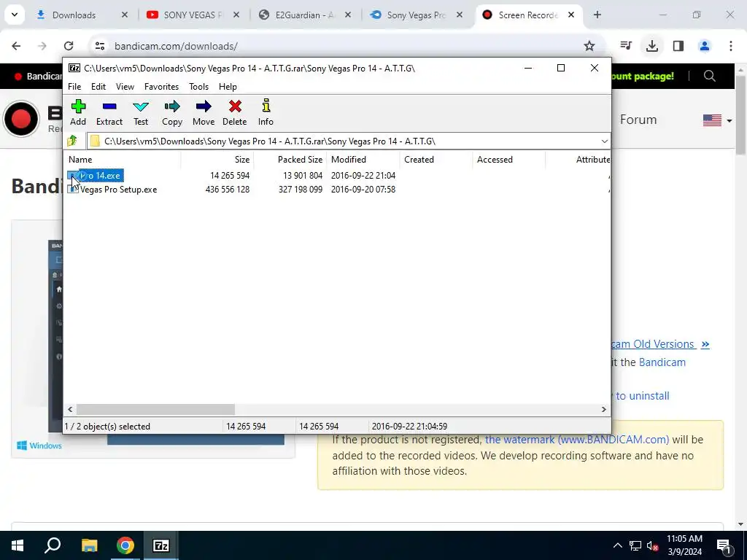
Task: Click 327 198 099 packed size cell
Action: tap(300, 190)
